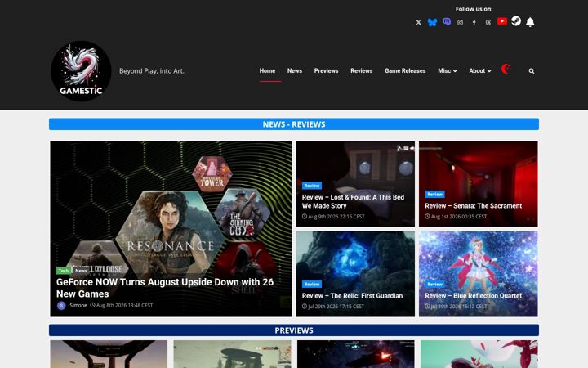
Task: Click Review tag on The Relic card
Action: 312,285
